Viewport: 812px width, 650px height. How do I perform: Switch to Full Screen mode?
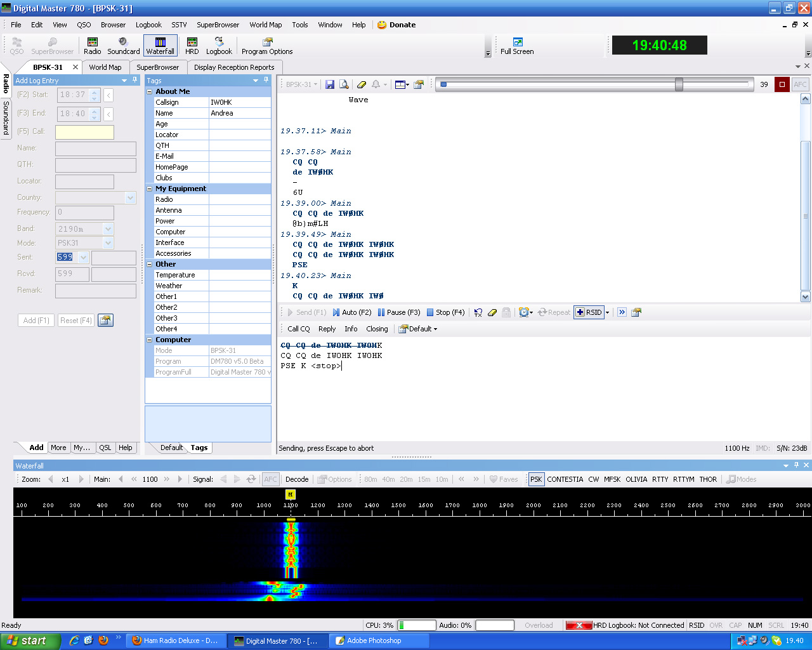click(x=517, y=46)
